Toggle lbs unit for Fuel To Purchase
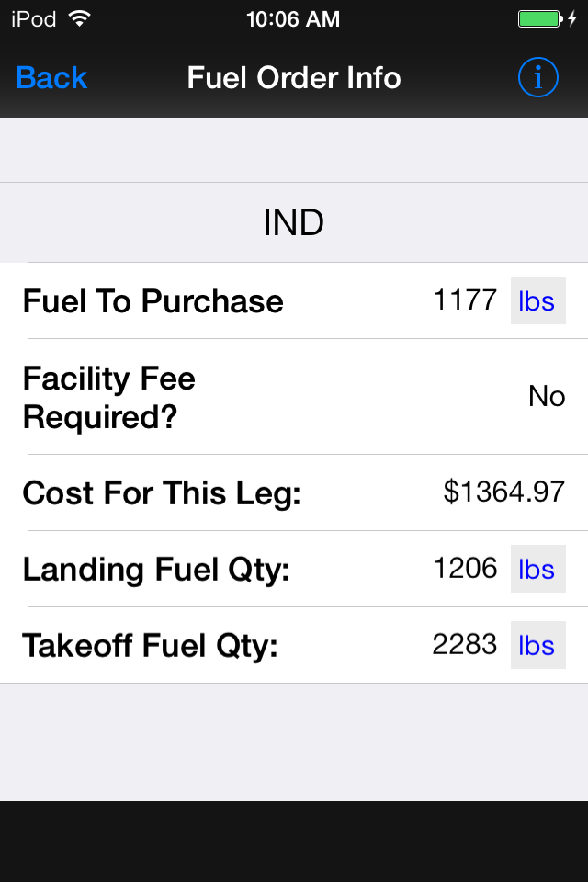The width and height of the screenshot is (588, 882). [x=537, y=300]
